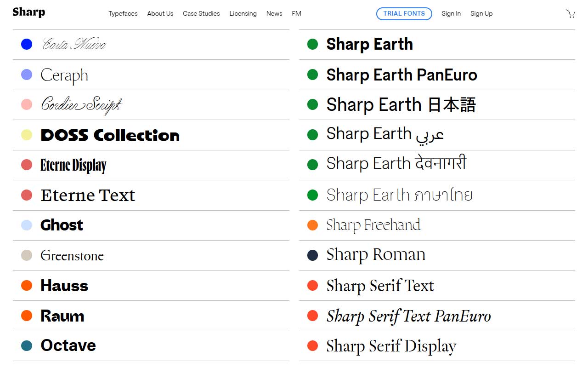The height and width of the screenshot is (368, 588).
Task: Open the Licensing page from the menu
Action: (x=243, y=13)
